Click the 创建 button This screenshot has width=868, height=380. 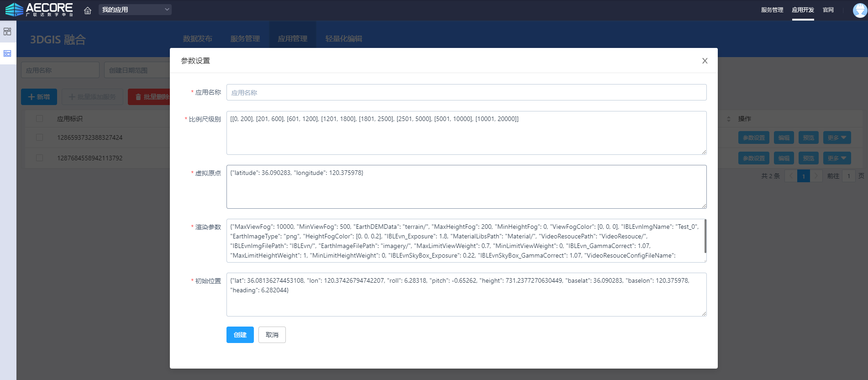click(240, 335)
